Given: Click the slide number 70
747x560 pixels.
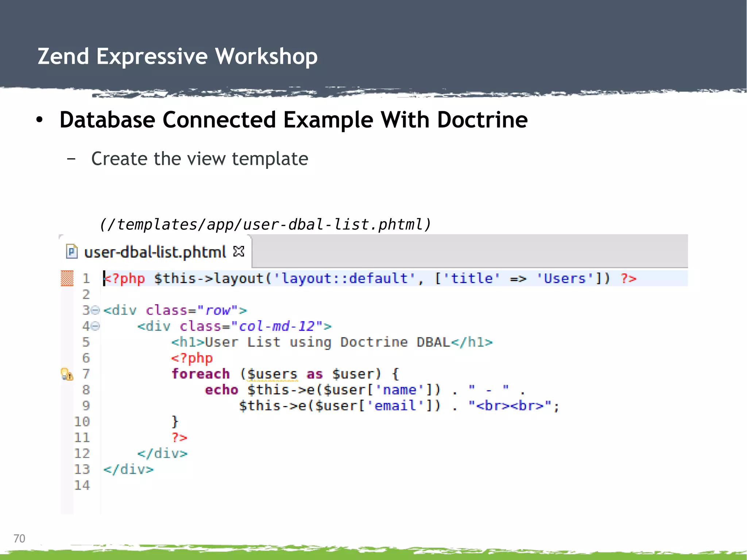Looking at the screenshot, I should coord(19,538).
